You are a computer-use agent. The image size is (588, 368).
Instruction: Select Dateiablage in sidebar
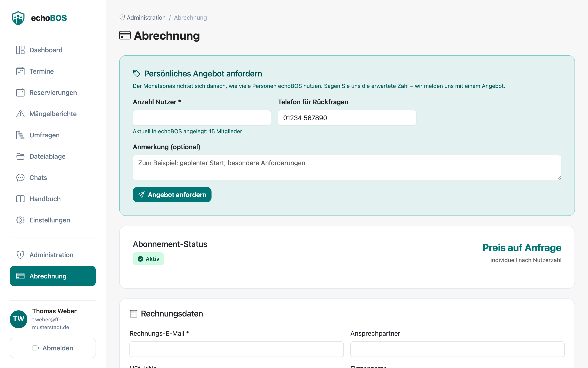click(53, 156)
